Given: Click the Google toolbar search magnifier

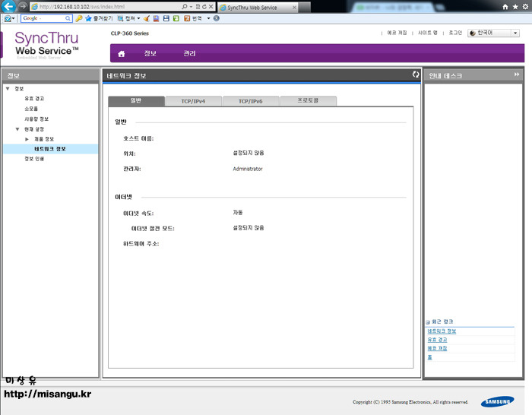Looking at the screenshot, I should point(68,18).
